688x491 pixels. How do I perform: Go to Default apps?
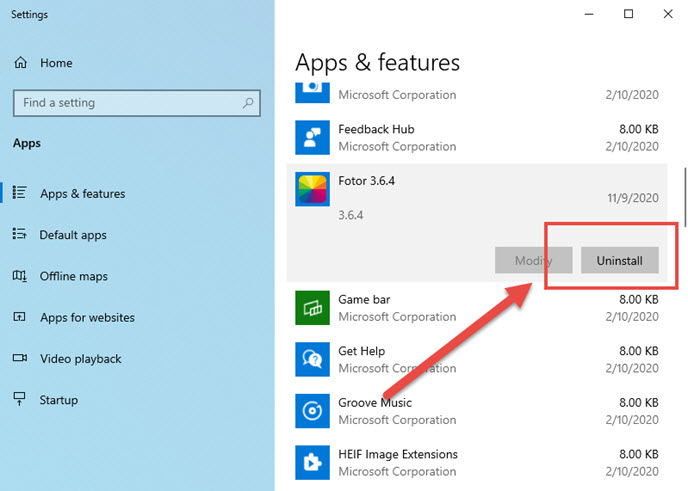73,235
